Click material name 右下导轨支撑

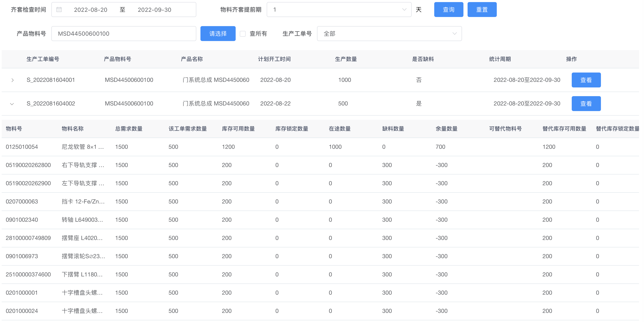click(x=83, y=165)
